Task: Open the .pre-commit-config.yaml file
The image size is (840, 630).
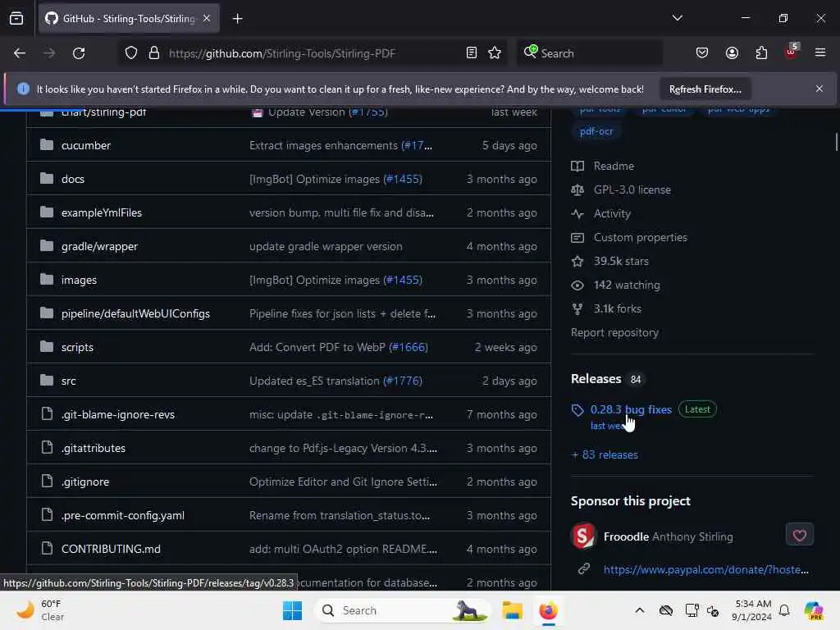Action: [x=123, y=515]
